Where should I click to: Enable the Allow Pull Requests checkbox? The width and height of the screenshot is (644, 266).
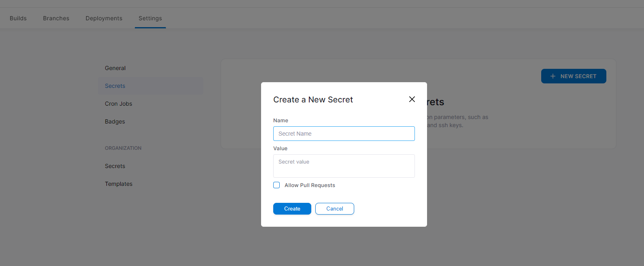point(276,185)
